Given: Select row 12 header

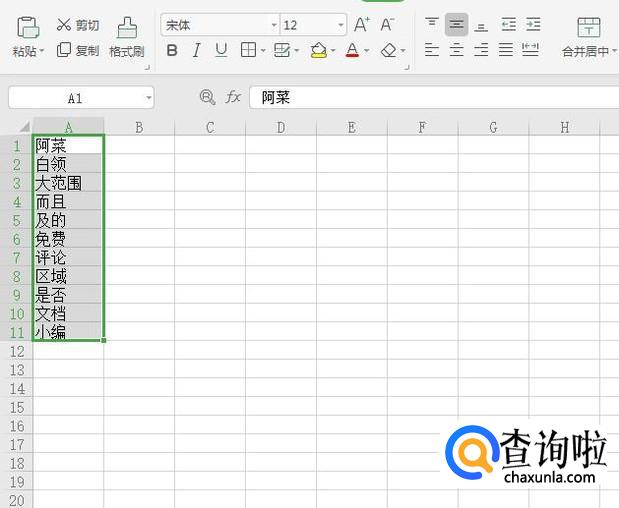Looking at the screenshot, I should point(17,351).
